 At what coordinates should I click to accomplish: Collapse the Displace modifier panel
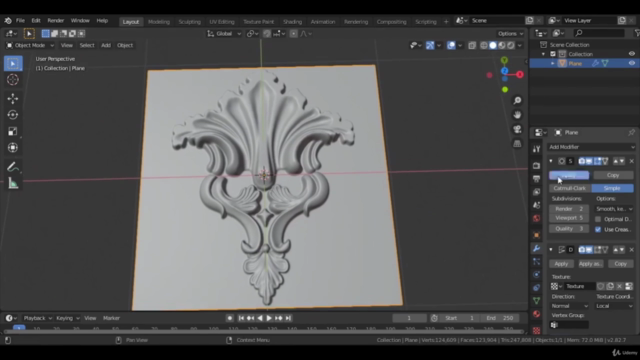point(551,250)
